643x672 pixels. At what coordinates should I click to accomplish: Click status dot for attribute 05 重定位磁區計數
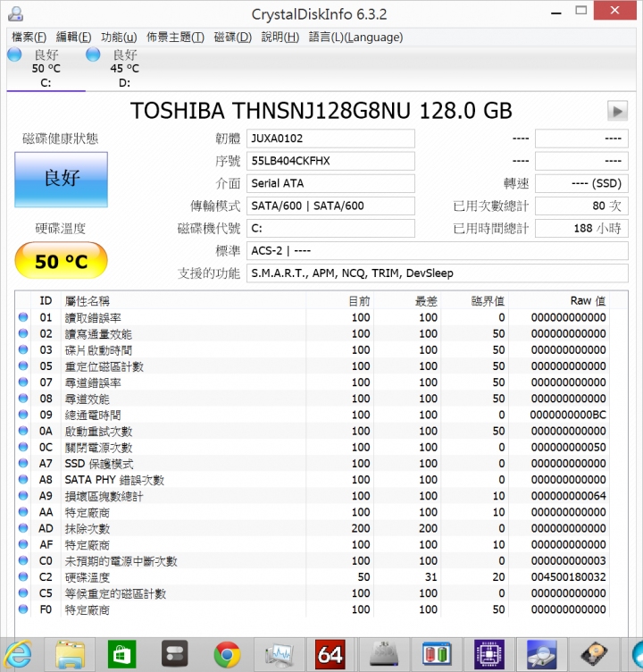tap(23, 366)
